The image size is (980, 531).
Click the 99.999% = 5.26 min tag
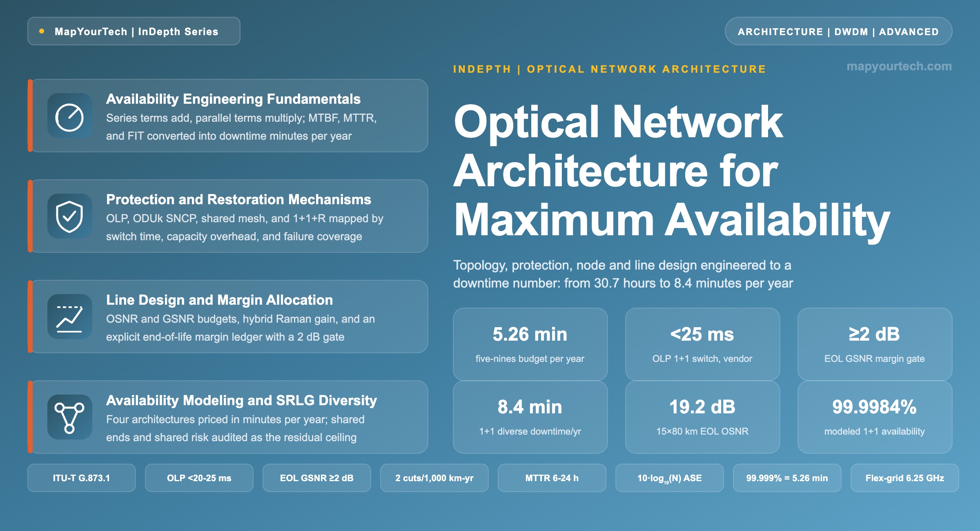pos(787,478)
